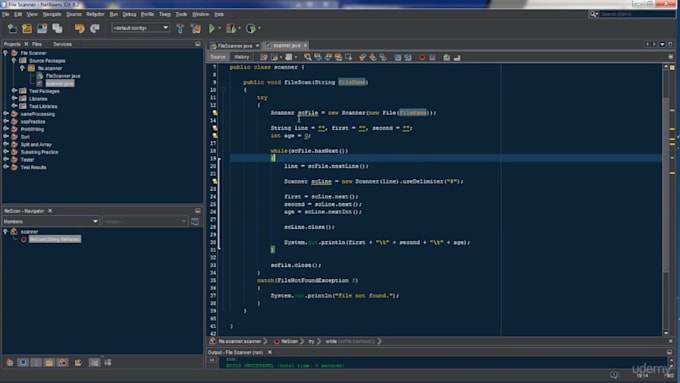Select FileScanner.java in project tree

coord(63,76)
